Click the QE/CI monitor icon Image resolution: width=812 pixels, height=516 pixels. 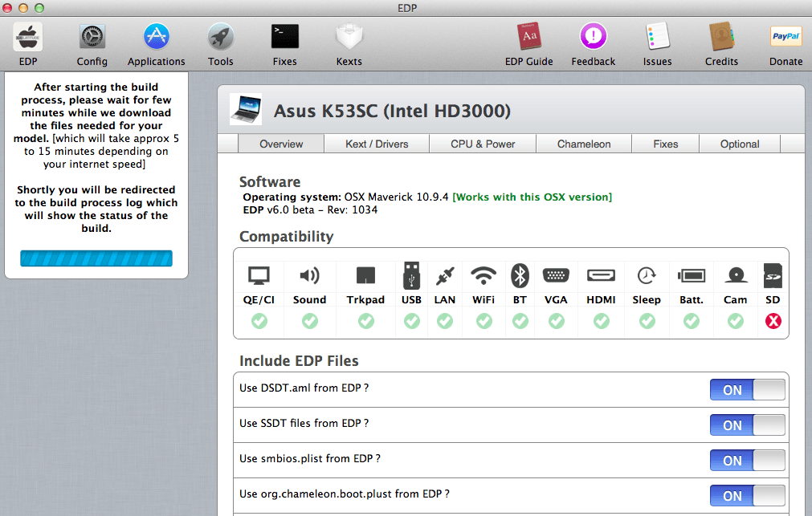tap(259, 276)
